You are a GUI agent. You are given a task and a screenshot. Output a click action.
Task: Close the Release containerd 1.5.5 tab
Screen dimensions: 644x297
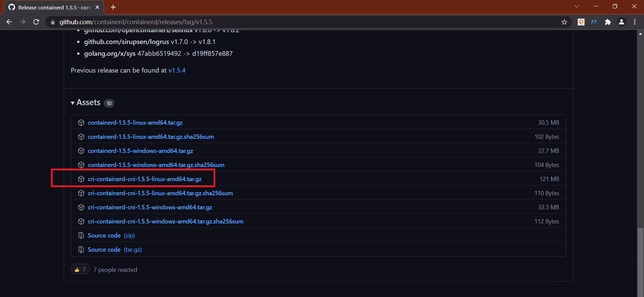(97, 7)
